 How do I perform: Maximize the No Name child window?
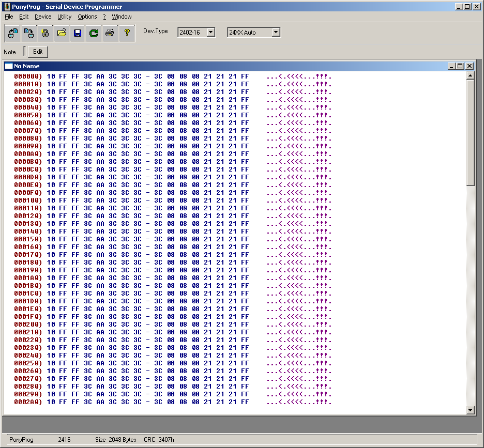(x=460, y=66)
